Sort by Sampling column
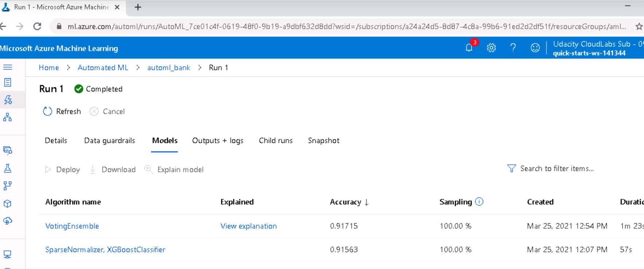644x269 pixels. coord(456,202)
